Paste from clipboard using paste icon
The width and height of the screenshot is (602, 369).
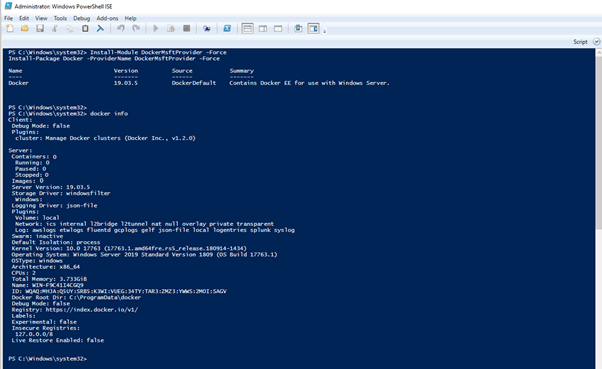click(x=85, y=28)
